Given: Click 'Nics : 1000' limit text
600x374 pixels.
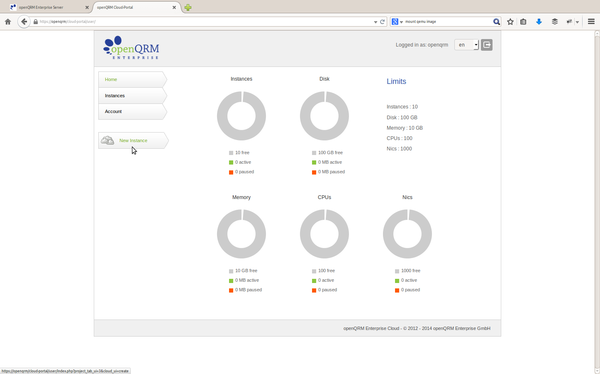Looking at the screenshot, I should coord(399,149).
